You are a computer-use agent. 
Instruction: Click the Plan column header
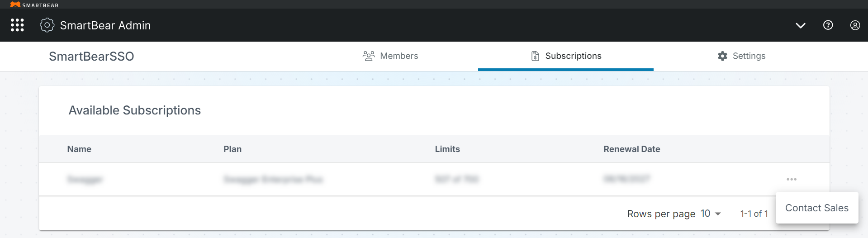click(x=232, y=149)
